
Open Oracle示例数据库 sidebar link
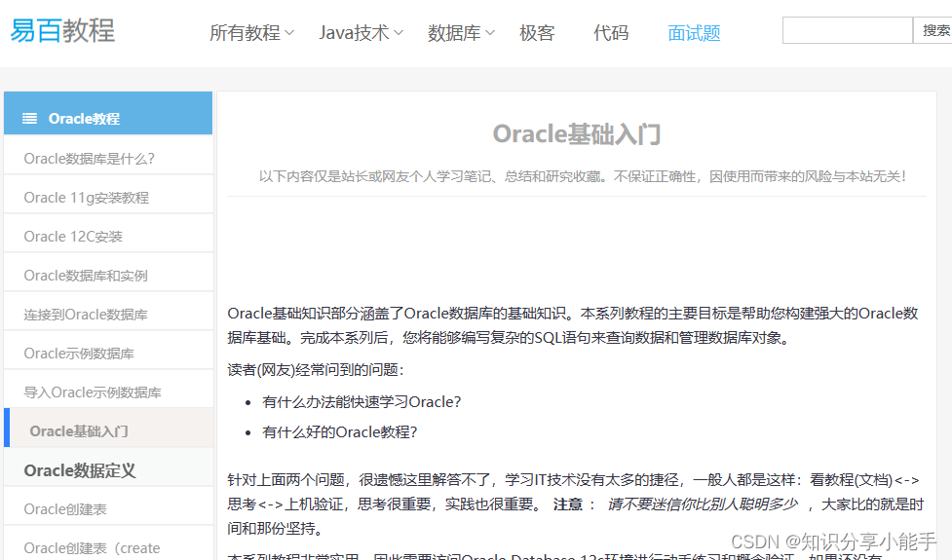click(79, 354)
